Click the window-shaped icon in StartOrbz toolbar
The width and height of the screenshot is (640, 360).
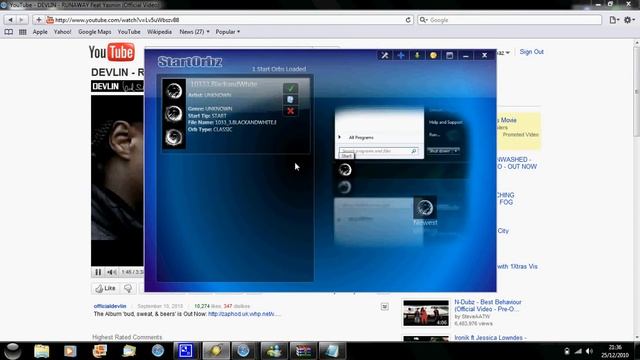449,55
